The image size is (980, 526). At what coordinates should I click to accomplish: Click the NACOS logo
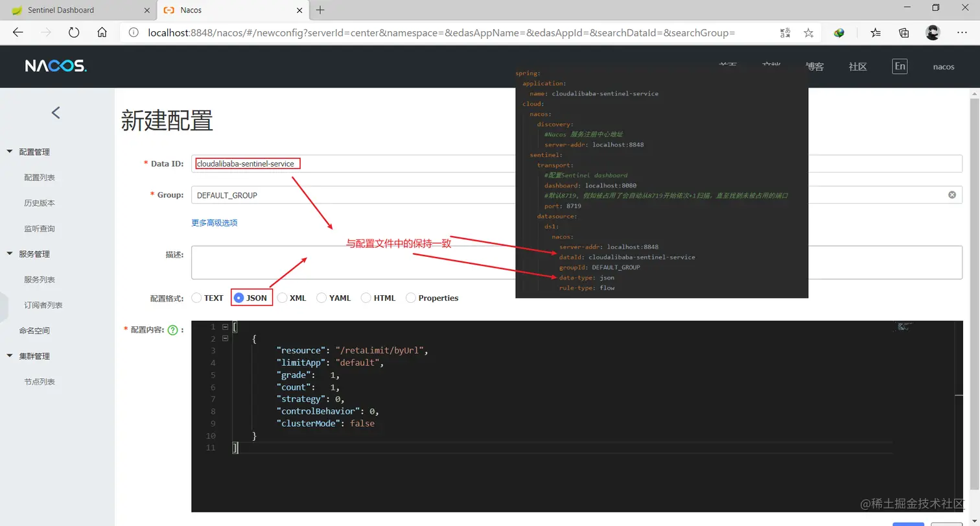click(x=56, y=66)
